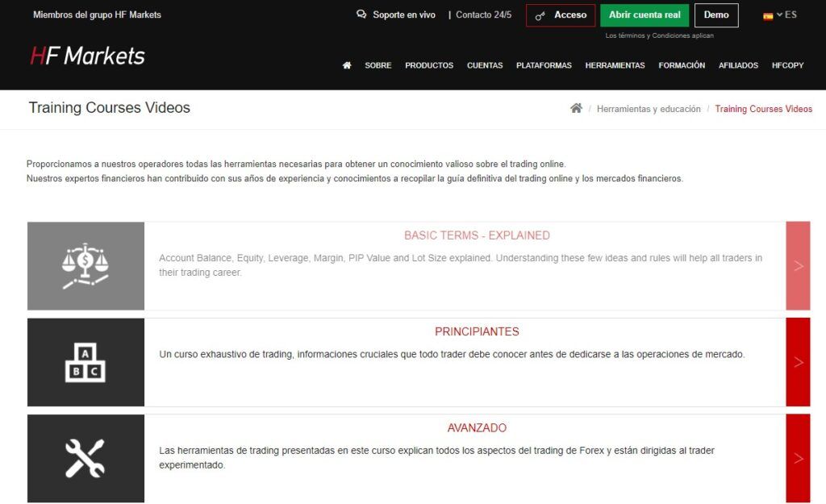The image size is (826, 504).
Task: Click the Spanish flag icon
Action: tap(768, 16)
